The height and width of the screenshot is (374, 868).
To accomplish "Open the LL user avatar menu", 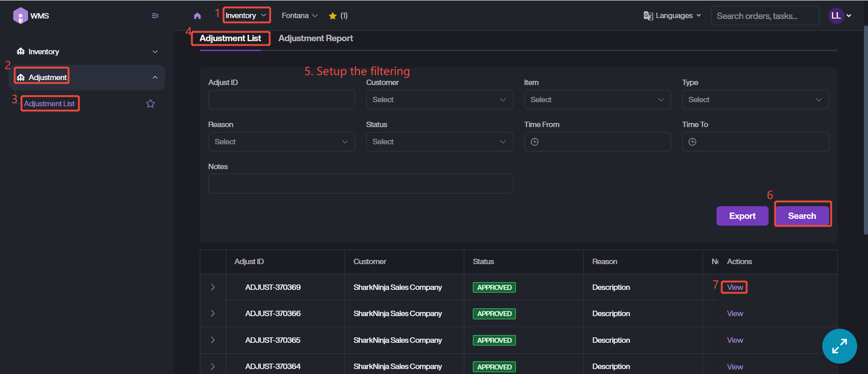I will 840,16.
